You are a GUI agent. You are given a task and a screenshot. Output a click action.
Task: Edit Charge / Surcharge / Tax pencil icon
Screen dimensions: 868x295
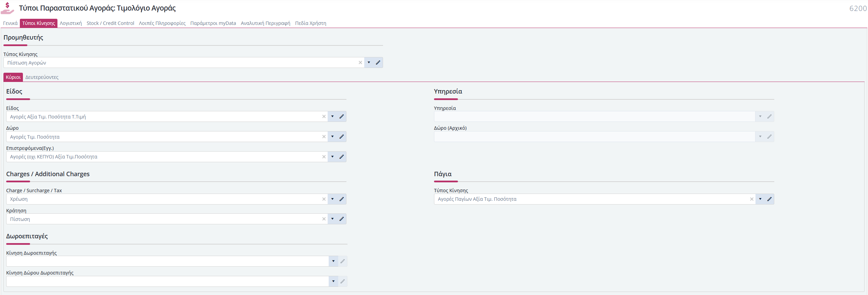341,199
